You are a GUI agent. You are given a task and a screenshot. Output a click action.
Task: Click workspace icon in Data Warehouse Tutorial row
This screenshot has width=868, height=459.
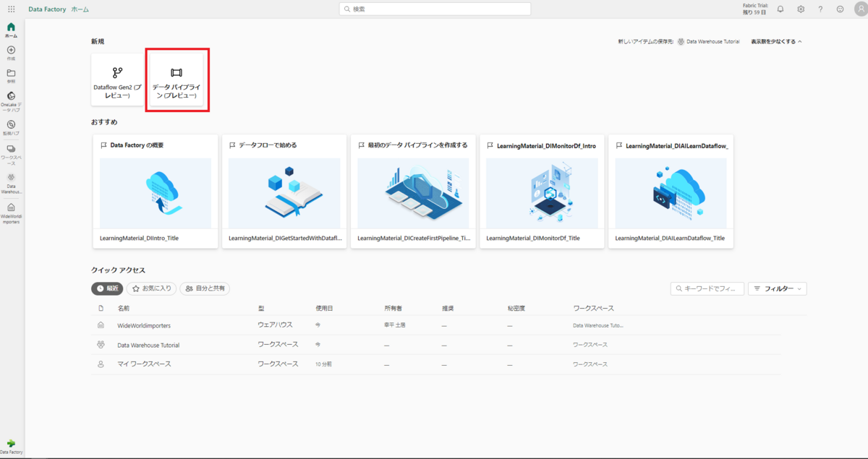(x=101, y=345)
